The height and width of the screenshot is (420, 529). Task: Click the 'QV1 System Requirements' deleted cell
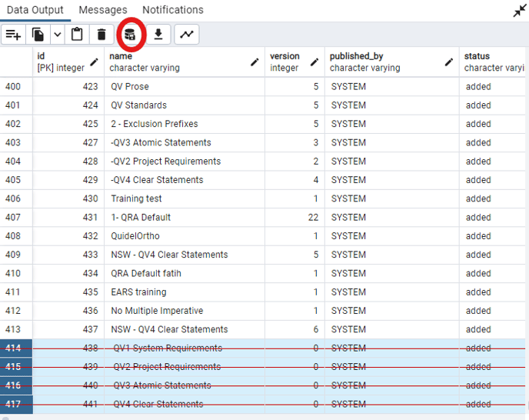185,348
